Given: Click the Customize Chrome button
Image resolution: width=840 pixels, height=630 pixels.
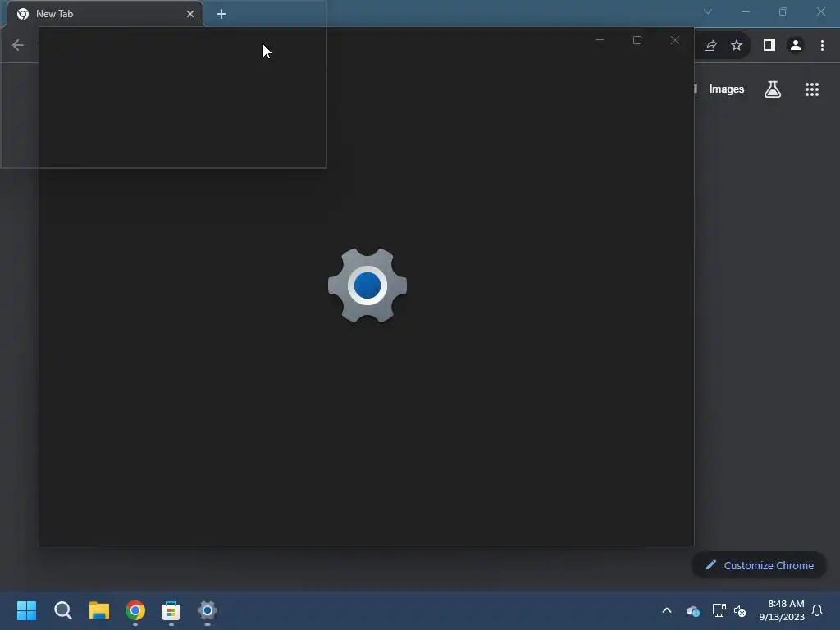Looking at the screenshot, I should click(x=760, y=565).
